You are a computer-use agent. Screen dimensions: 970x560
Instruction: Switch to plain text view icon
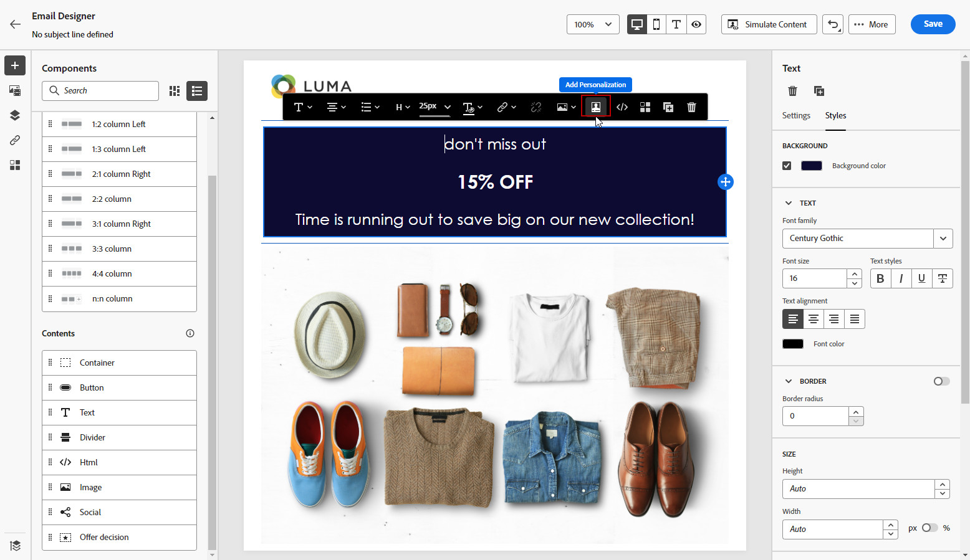click(x=676, y=24)
